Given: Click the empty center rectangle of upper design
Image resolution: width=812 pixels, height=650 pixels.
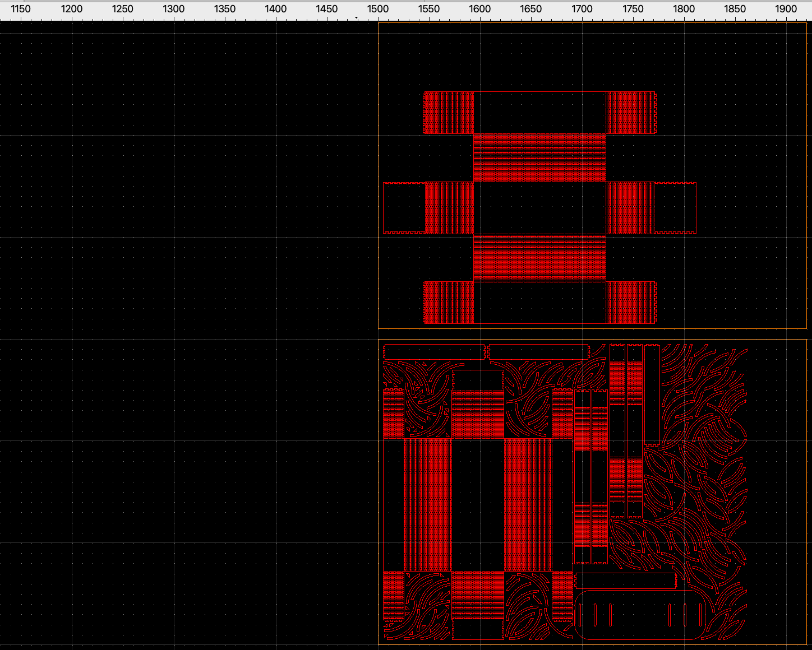Looking at the screenshot, I should (x=539, y=207).
